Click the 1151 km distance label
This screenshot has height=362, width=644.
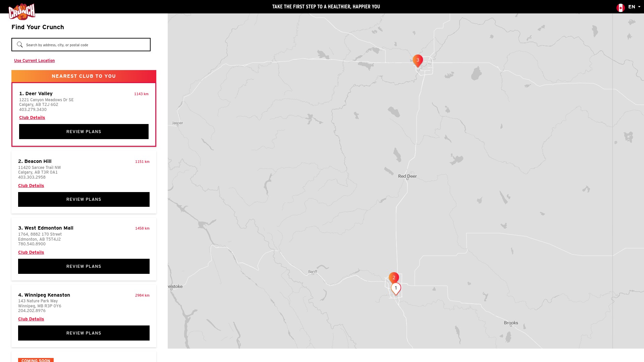pos(142,162)
